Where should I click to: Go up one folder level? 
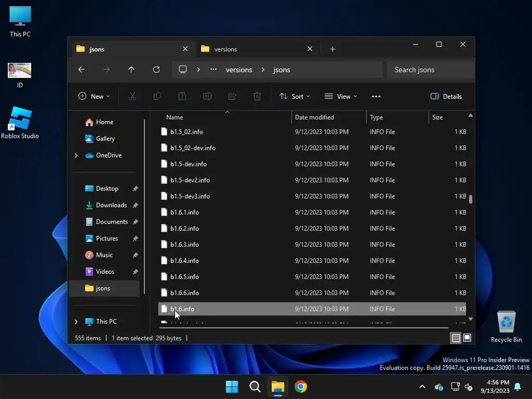pos(131,70)
